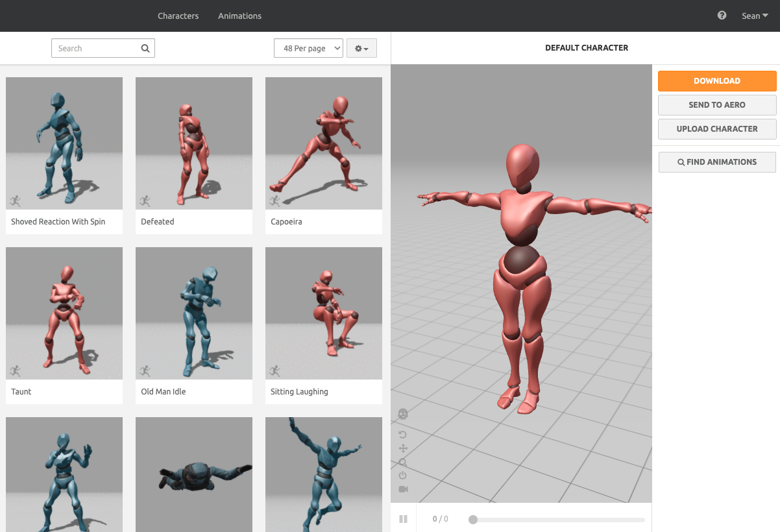
Task: Open the 48 Per page dropdown
Action: tap(309, 49)
